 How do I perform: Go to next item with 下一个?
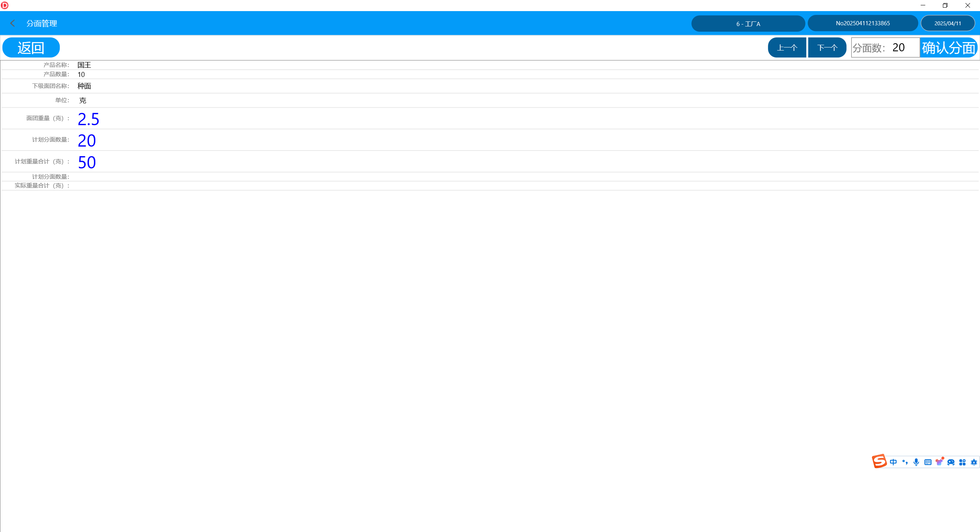[x=827, y=47]
